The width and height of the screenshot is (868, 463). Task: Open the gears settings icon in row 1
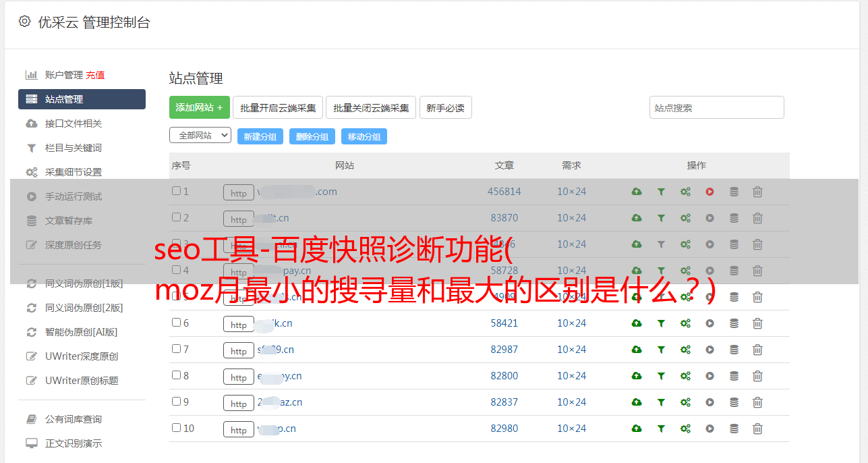[685, 192]
